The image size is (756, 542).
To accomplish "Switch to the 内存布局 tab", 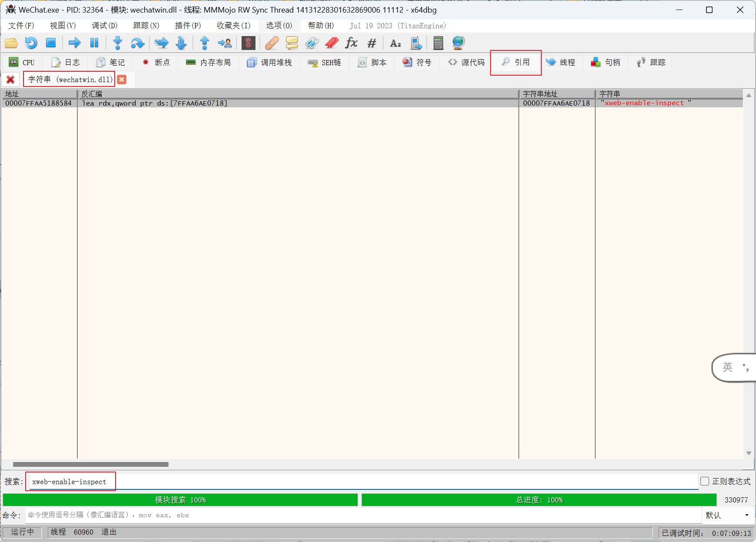I will pyautogui.click(x=209, y=63).
